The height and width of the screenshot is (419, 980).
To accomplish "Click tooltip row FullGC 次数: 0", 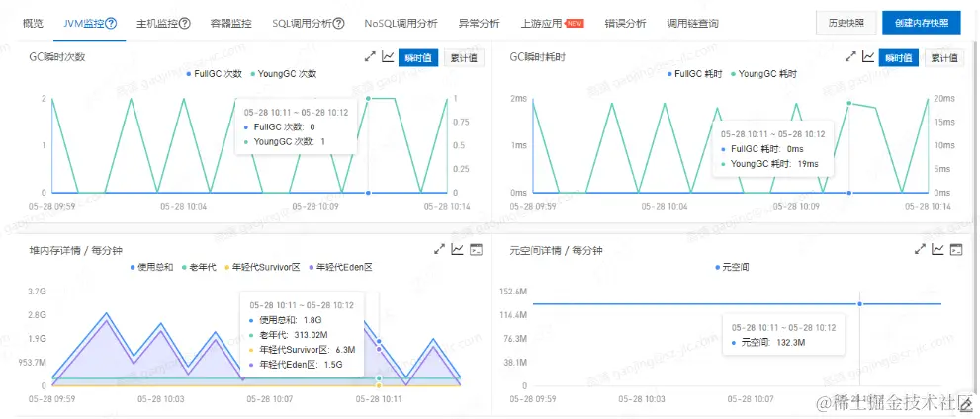I will [x=279, y=126].
